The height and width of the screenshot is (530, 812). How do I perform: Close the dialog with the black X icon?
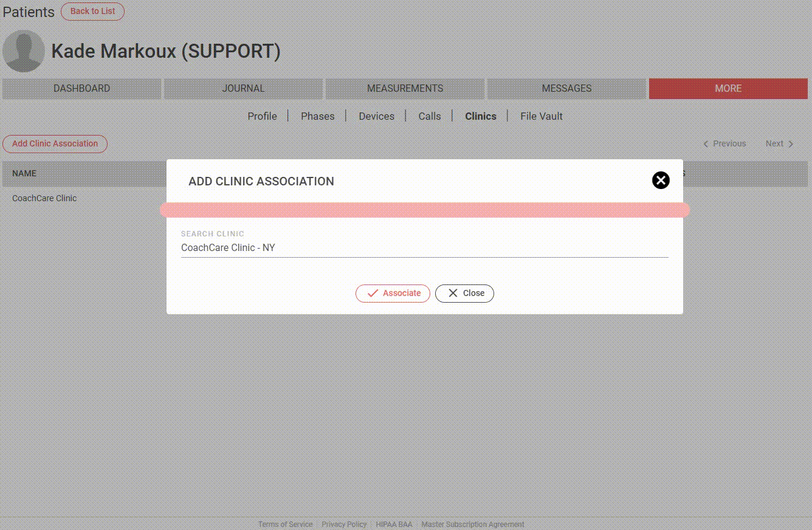point(661,180)
